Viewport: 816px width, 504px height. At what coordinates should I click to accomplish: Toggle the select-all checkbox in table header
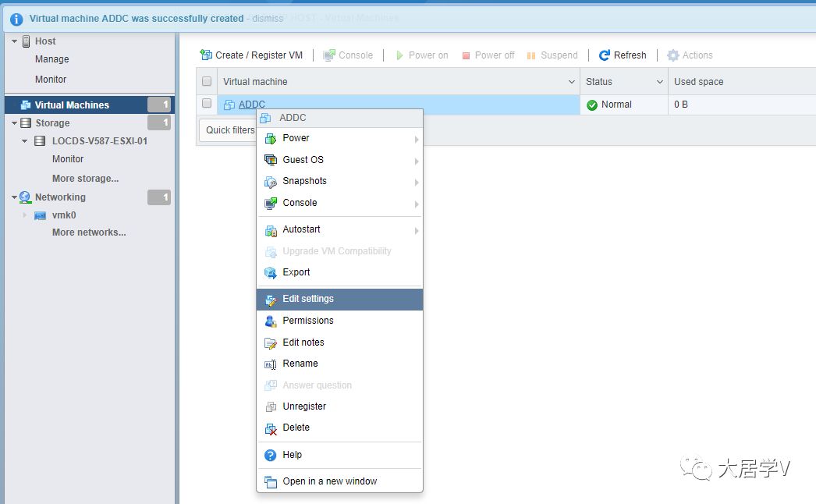pos(207,81)
